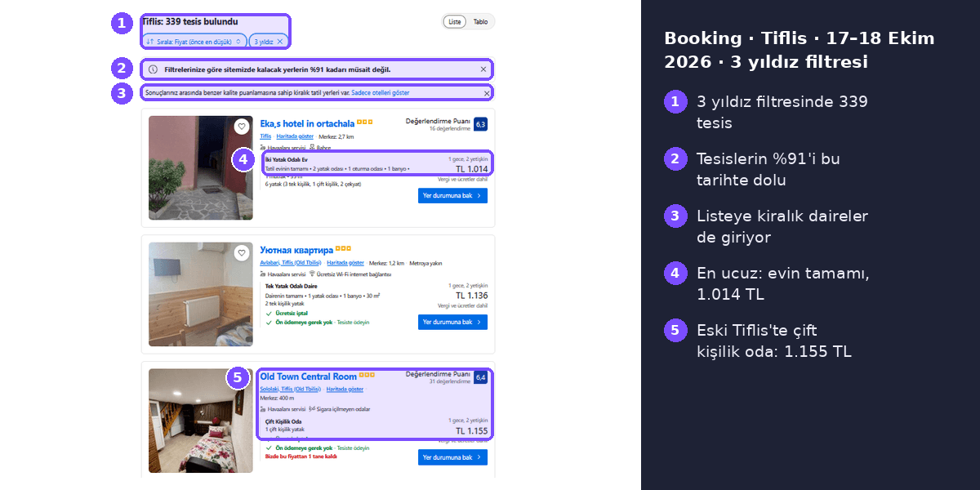This screenshot has width=980, height=490.
Task: Click the price TL 1.014
Action: tap(471, 169)
